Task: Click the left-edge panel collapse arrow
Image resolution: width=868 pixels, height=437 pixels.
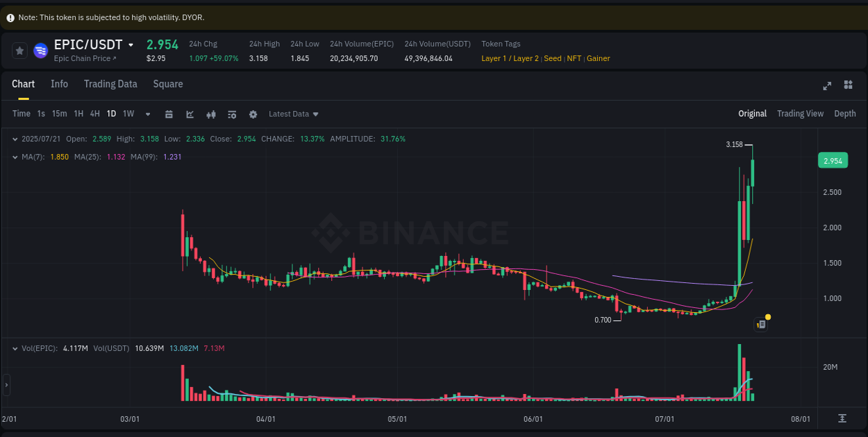Action: (6, 385)
